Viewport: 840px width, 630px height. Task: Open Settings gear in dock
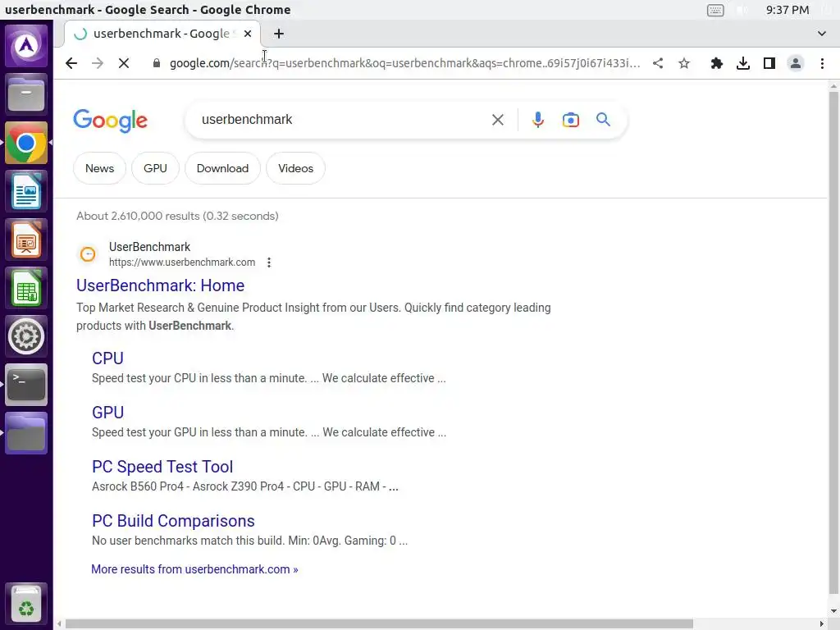coord(26,336)
